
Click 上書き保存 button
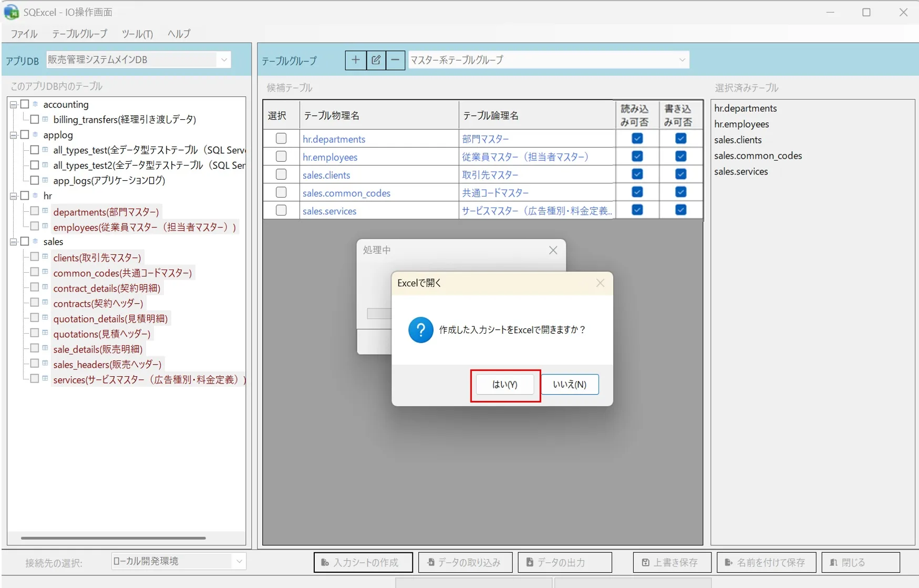(672, 562)
